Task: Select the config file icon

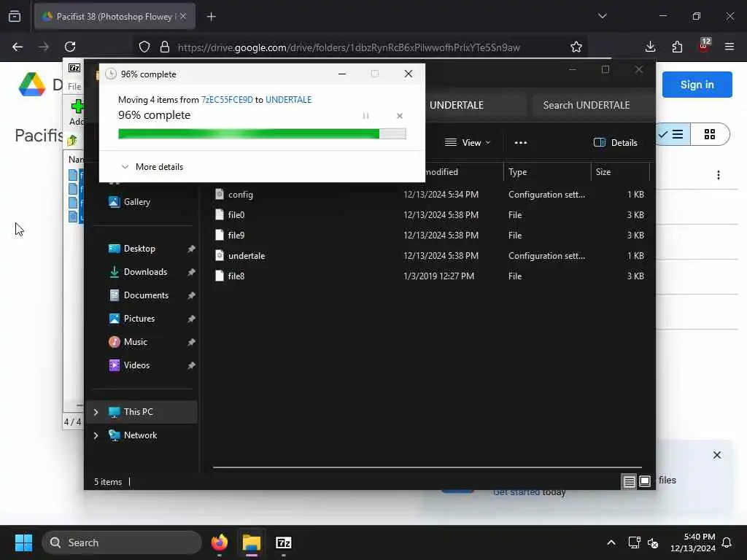Action: tap(219, 194)
